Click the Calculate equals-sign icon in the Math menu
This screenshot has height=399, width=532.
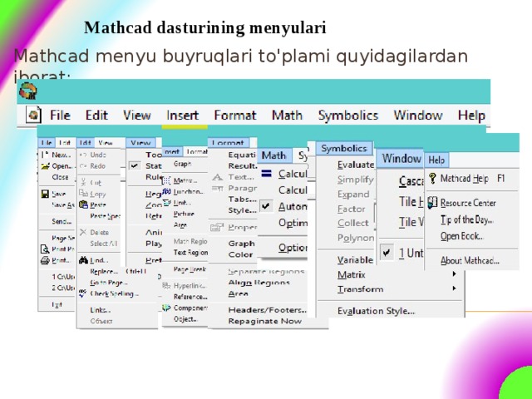tap(266, 174)
